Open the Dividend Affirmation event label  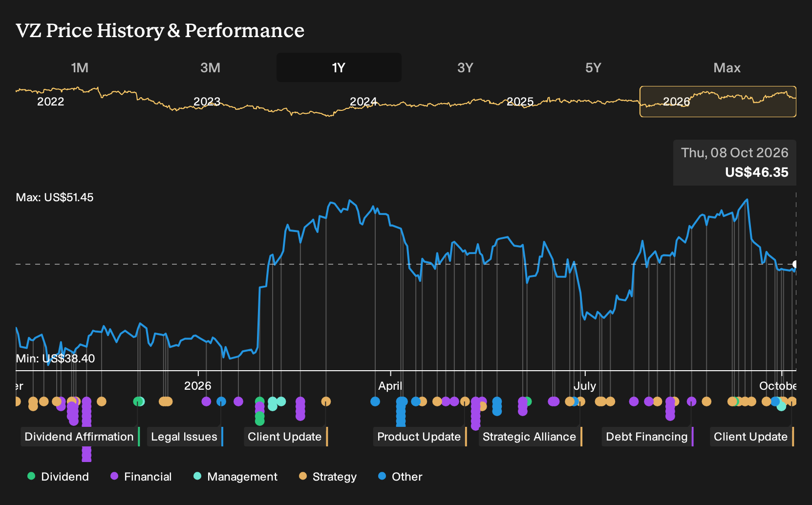pos(80,437)
